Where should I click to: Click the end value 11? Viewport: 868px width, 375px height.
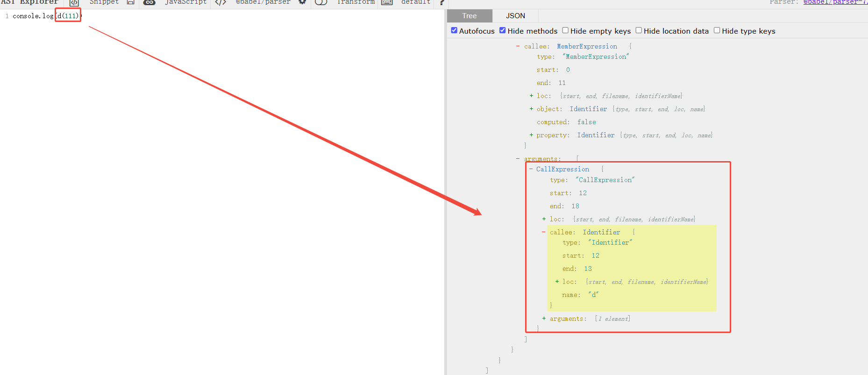(562, 83)
